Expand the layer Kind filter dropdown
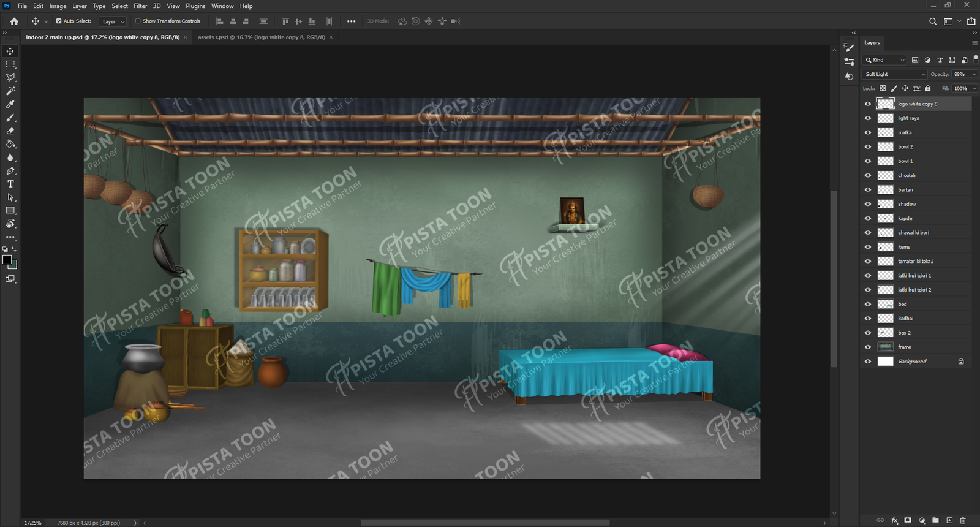This screenshot has width=980, height=527. click(x=884, y=60)
